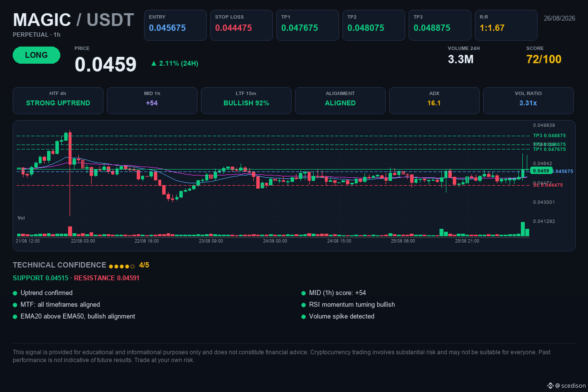
Task: Click the TECHNICAL CONFIDENCE heading
Action: (x=60, y=265)
